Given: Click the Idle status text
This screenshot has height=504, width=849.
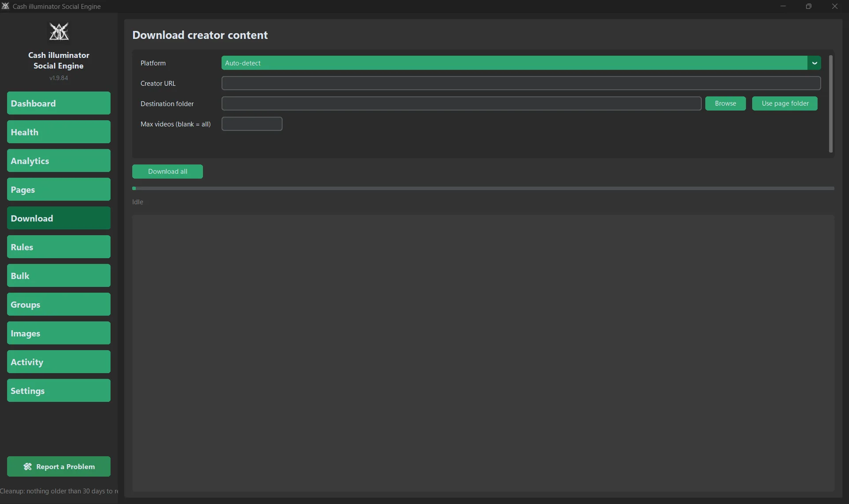Looking at the screenshot, I should pyautogui.click(x=138, y=202).
